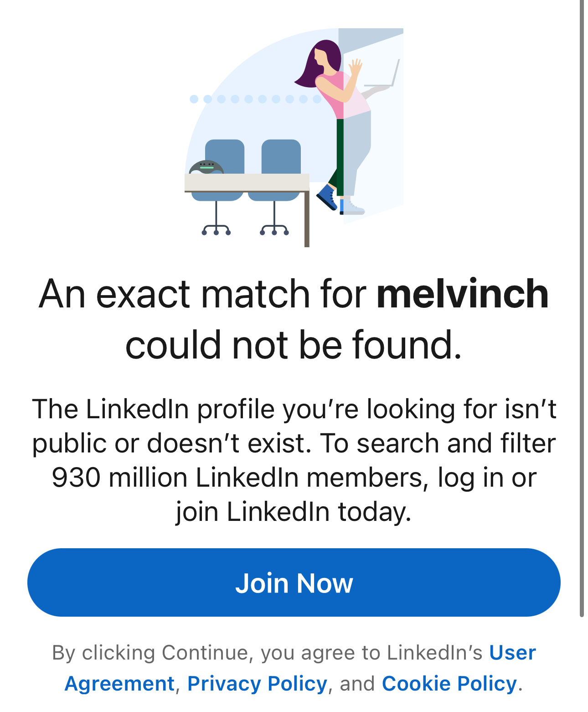Click the "By clicking Continue" disclaimer text
The width and height of the screenshot is (588, 712).
(267, 653)
